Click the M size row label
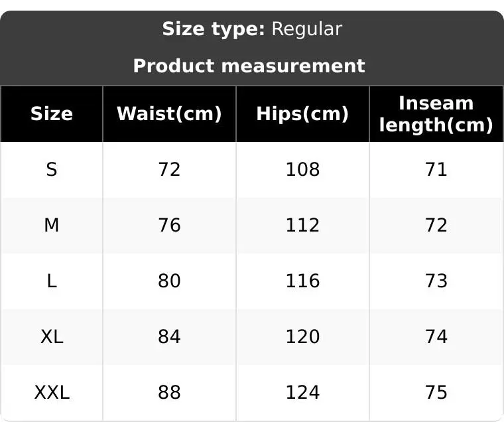The width and height of the screenshot is (504, 422). 52,226
